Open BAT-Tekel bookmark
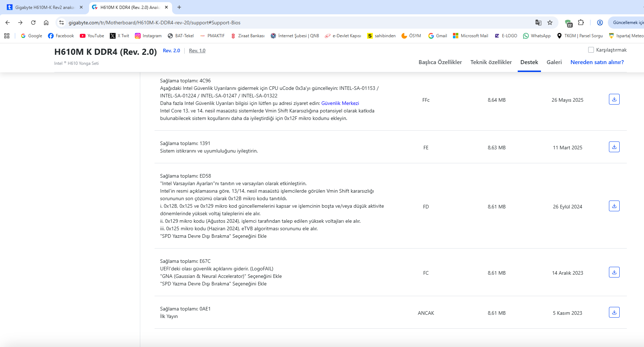 tap(181, 36)
